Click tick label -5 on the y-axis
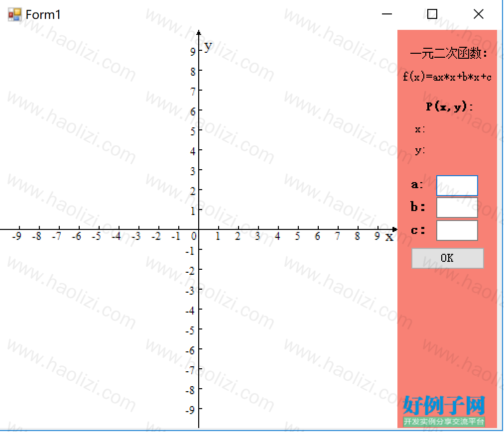504x432 pixels. [x=190, y=330]
